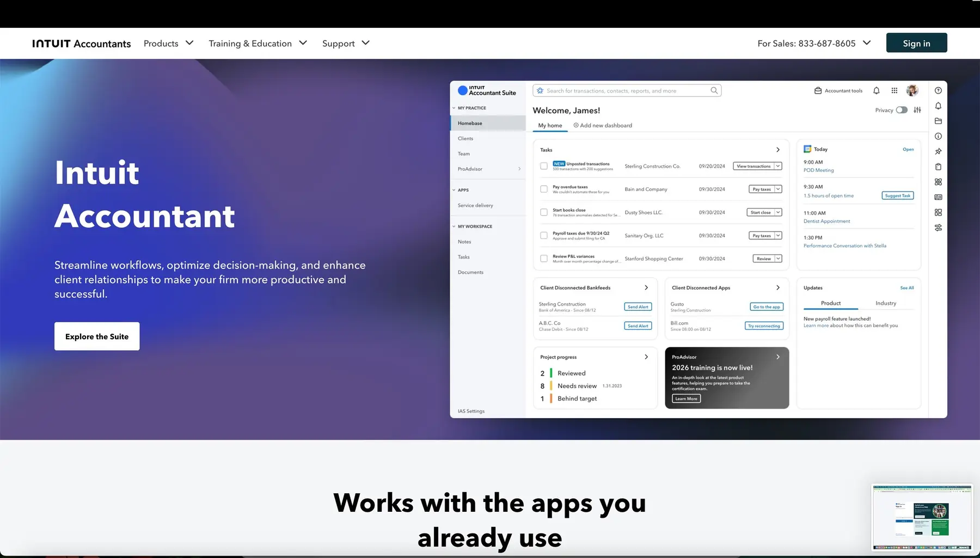The height and width of the screenshot is (558, 980).
Task: Expand the Support menu chevron
Action: pos(366,42)
